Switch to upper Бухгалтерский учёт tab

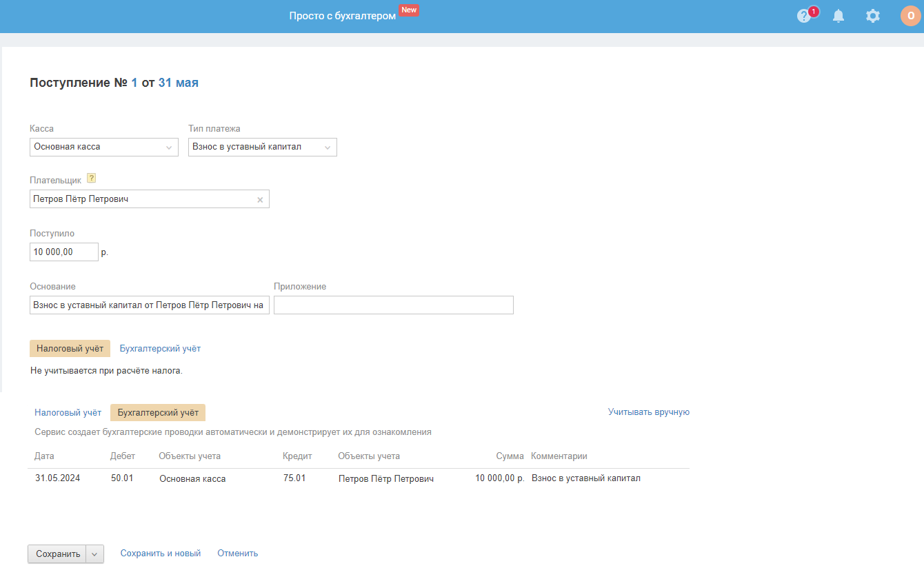[160, 349]
